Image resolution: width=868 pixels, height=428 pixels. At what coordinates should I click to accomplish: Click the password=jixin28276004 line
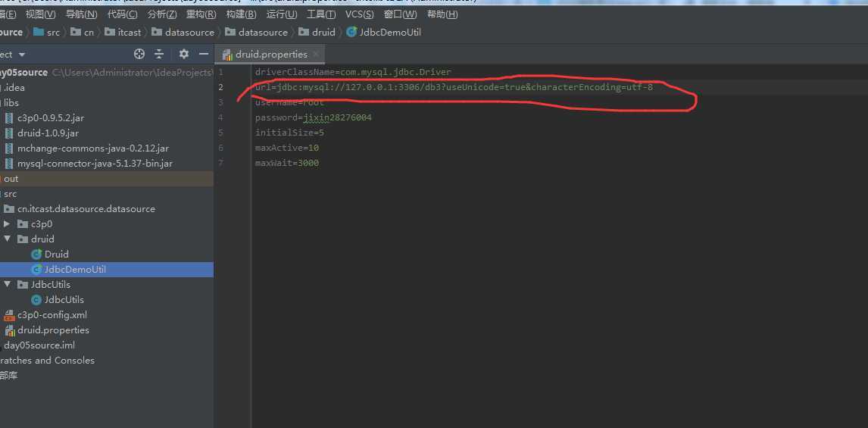point(314,118)
